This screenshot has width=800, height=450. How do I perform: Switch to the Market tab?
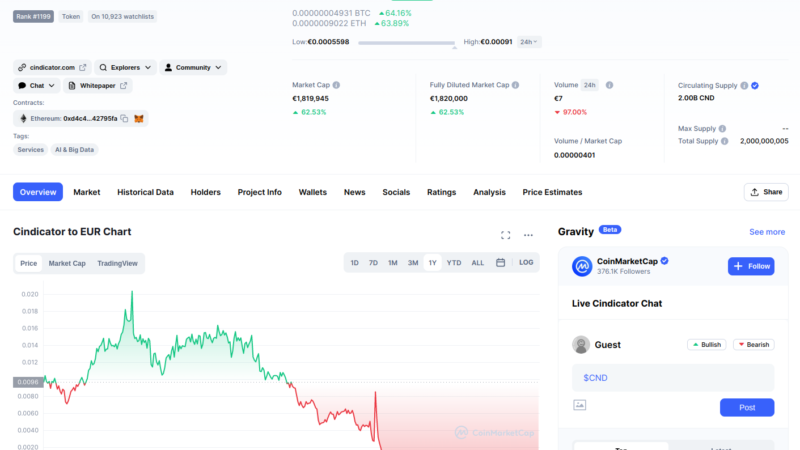point(87,192)
